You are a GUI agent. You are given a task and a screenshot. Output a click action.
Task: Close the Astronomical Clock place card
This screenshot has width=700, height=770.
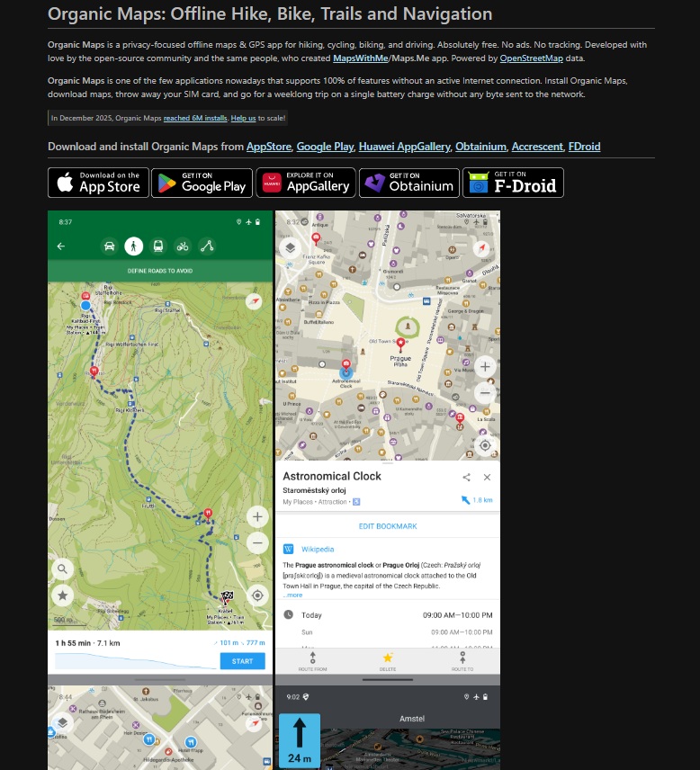coord(487,478)
